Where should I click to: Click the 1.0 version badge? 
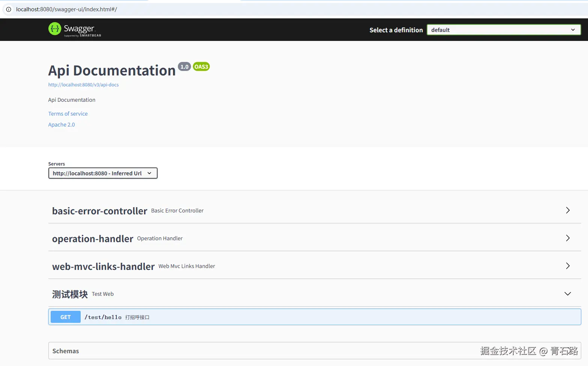184,66
